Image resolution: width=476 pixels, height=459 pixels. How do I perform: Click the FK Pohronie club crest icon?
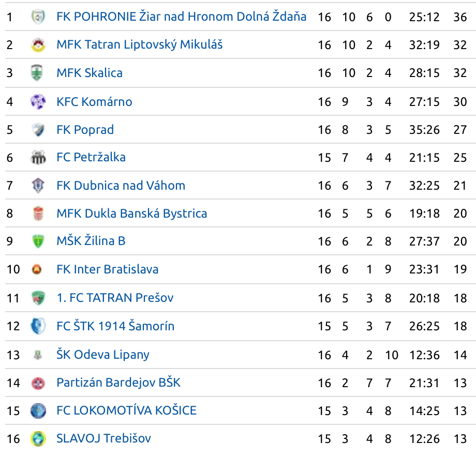tap(38, 17)
